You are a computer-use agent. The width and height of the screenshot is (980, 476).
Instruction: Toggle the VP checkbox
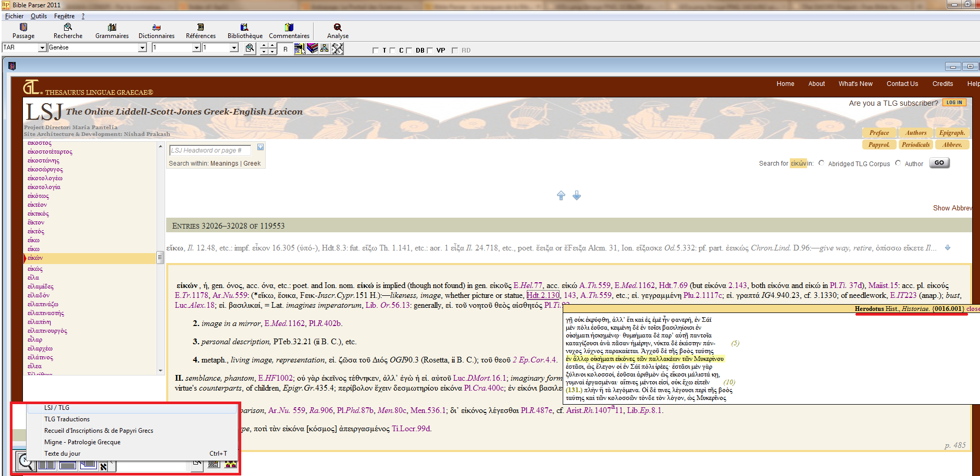[430, 51]
